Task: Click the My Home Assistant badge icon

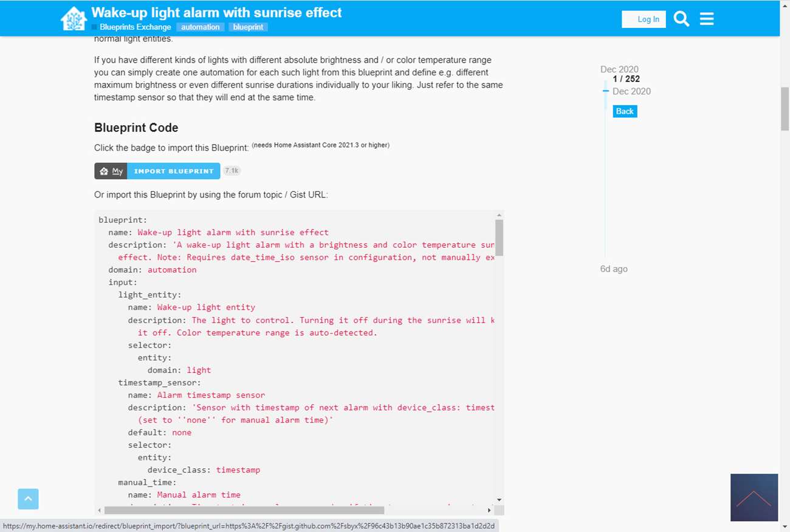Action: pos(111,171)
